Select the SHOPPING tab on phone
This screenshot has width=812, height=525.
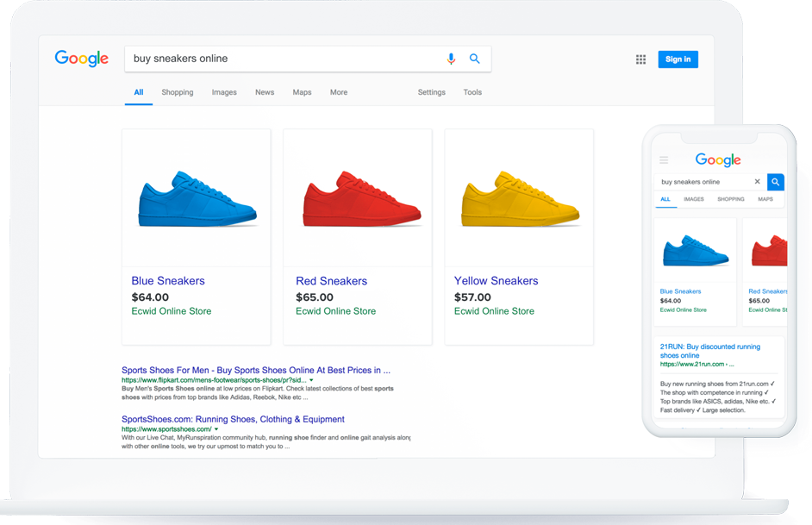click(x=731, y=199)
